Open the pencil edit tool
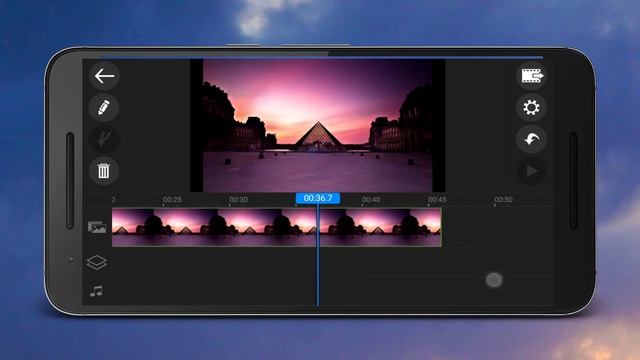Viewport: 640px width, 360px height. click(104, 108)
